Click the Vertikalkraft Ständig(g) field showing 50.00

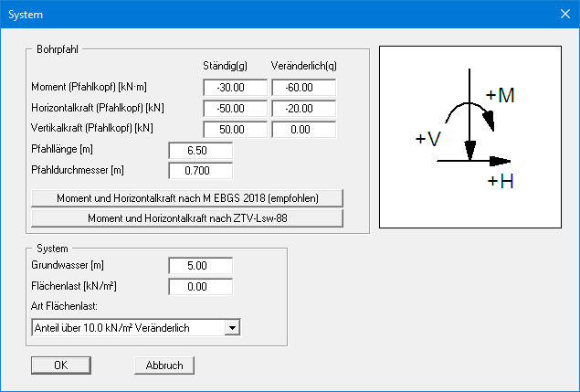(x=236, y=130)
